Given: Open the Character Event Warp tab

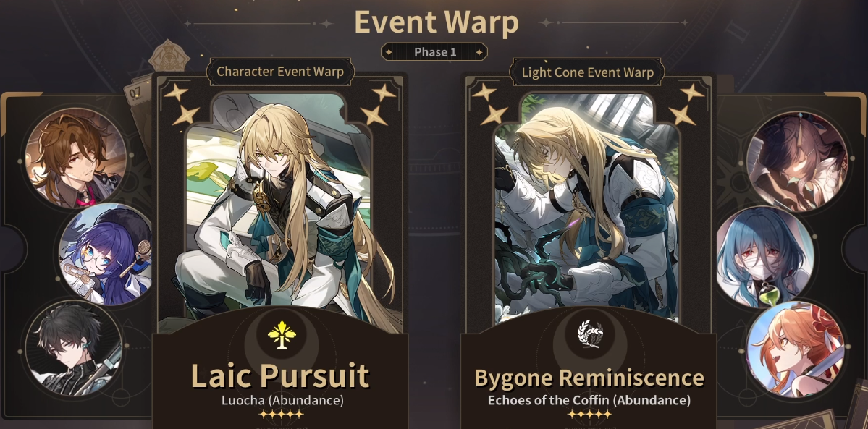Looking at the screenshot, I should tap(280, 72).
